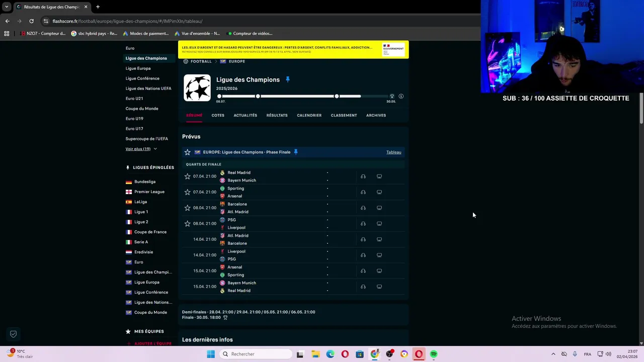644x362 pixels.
Task: Open audio commentary for 15.04 Arsenal vs Sporting
Action: coord(363,270)
